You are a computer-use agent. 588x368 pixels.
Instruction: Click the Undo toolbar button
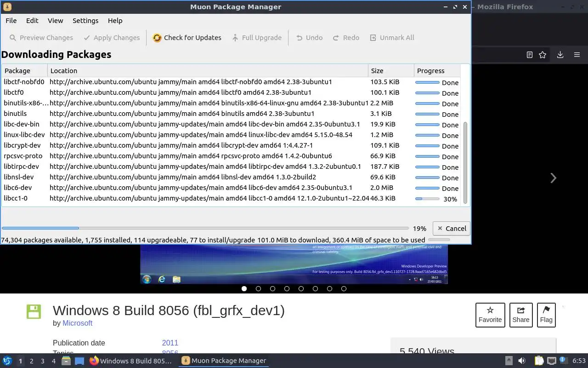309,38
